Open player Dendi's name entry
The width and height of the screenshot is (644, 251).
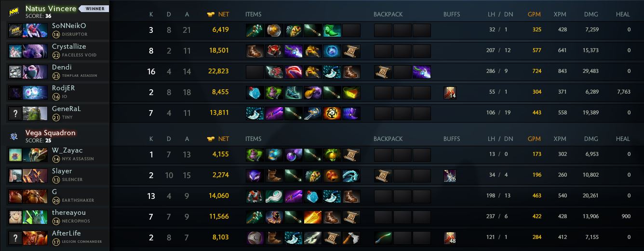(62, 68)
